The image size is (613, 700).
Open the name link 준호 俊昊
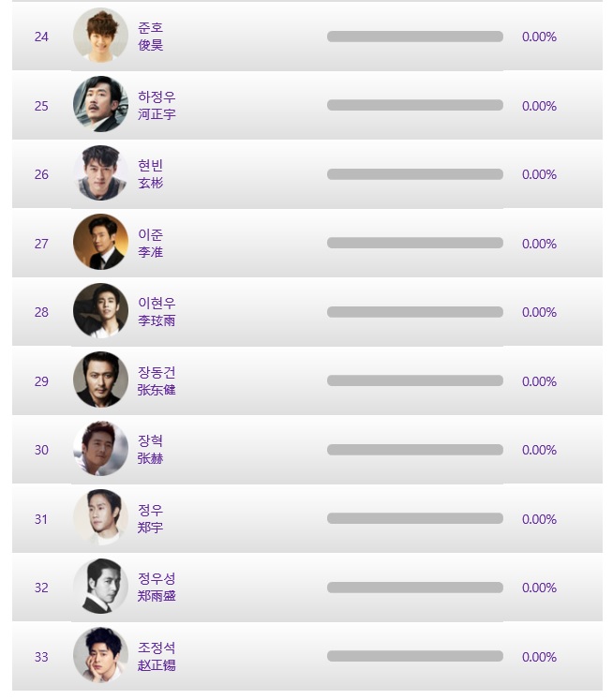[151, 37]
